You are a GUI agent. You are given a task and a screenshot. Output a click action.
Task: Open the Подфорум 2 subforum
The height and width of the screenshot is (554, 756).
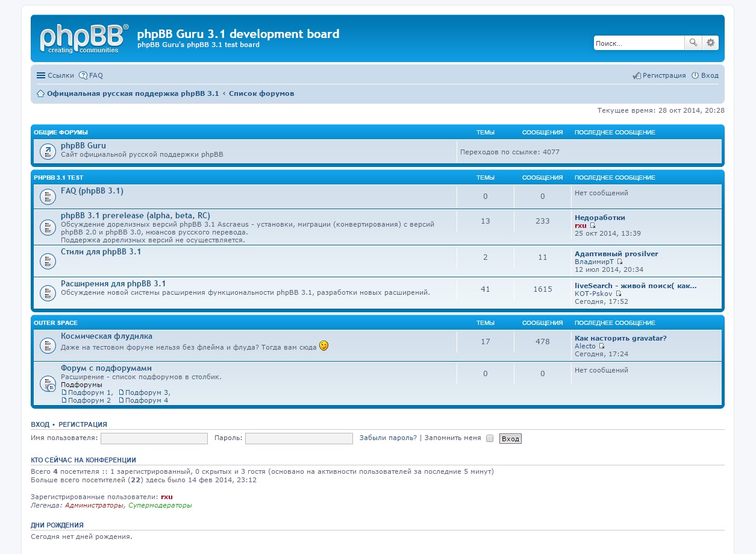87,400
